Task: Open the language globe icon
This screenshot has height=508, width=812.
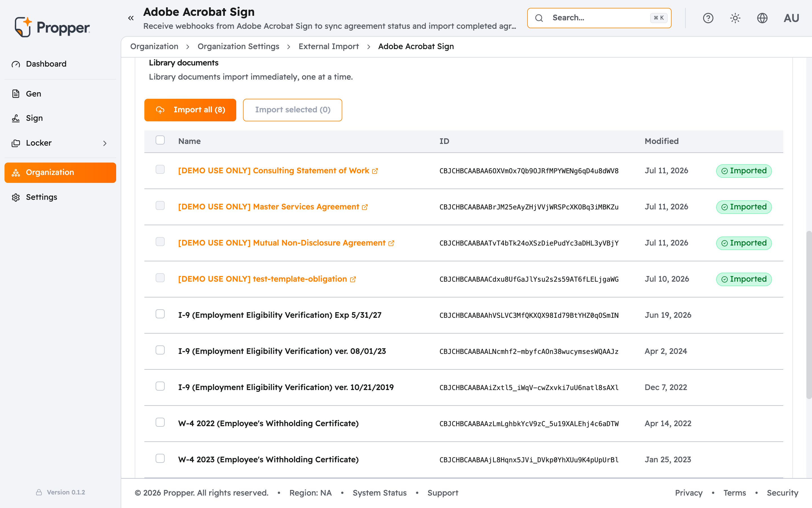Action: 762,18
